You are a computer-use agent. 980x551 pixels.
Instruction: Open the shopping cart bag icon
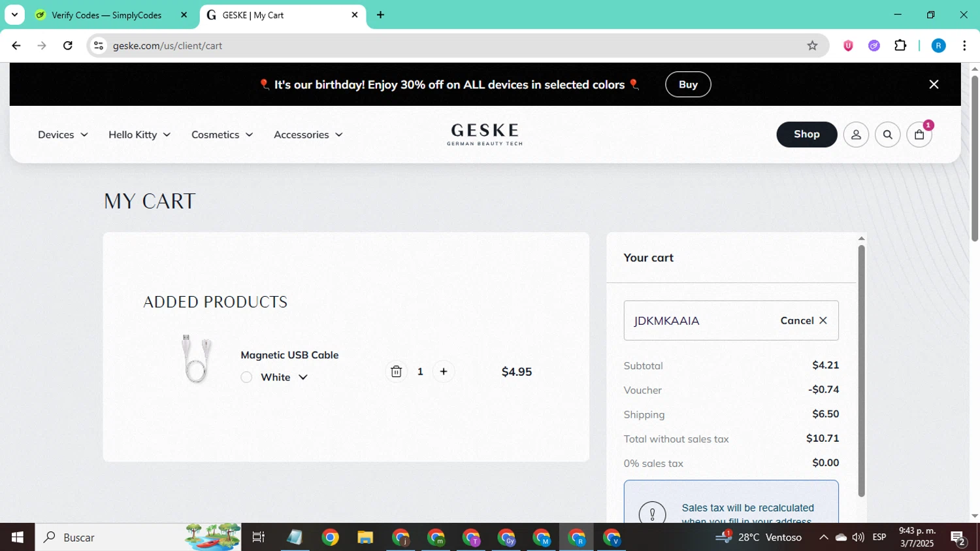click(x=919, y=135)
